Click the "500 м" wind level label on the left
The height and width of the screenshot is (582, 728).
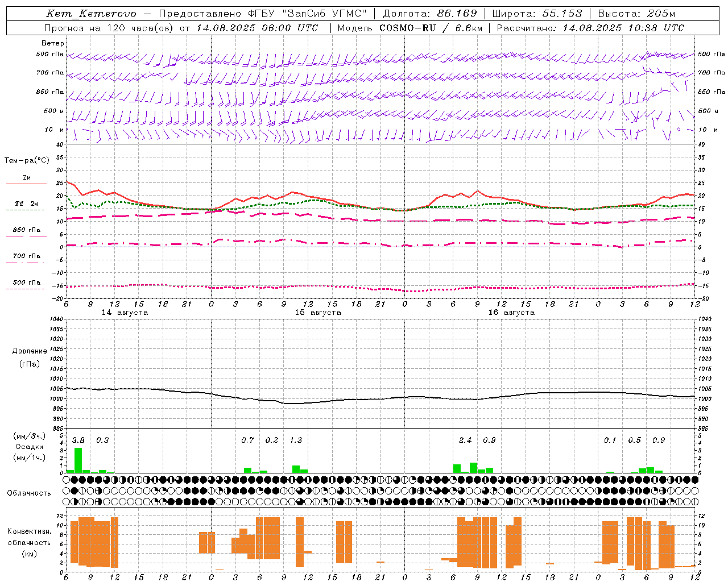54,111
